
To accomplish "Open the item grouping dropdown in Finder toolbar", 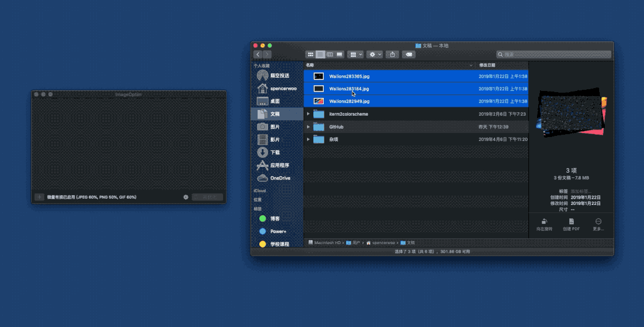I will coord(355,54).
